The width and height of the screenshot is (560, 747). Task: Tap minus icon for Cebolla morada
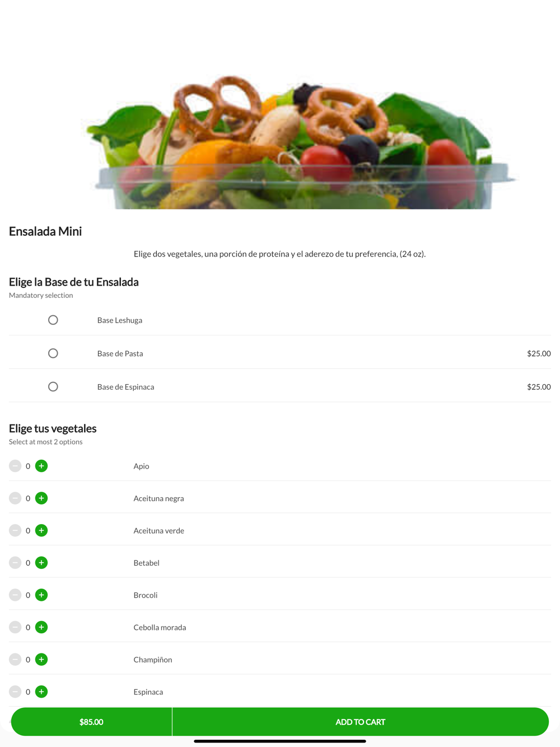tap(15, 627)
